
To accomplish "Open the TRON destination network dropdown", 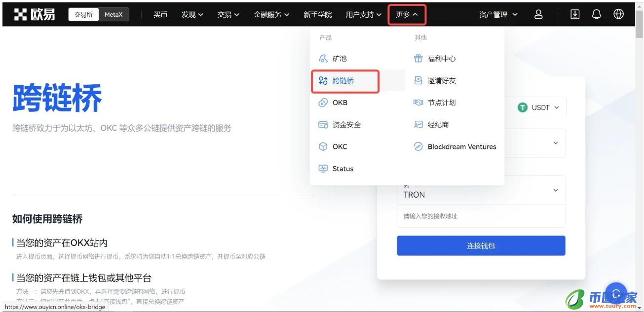I will pyautogui.click(x=555, y=191).
